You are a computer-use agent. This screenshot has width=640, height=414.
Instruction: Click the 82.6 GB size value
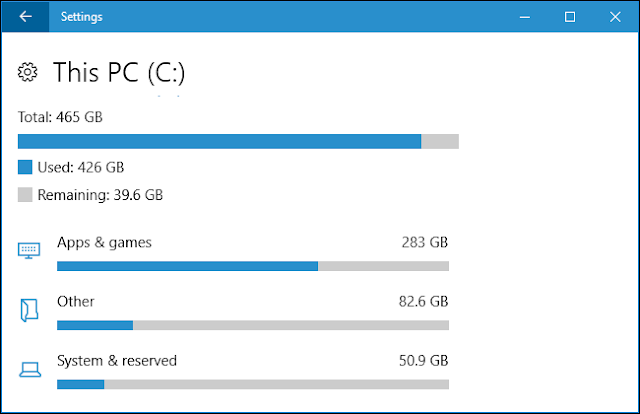click(421, 301)
